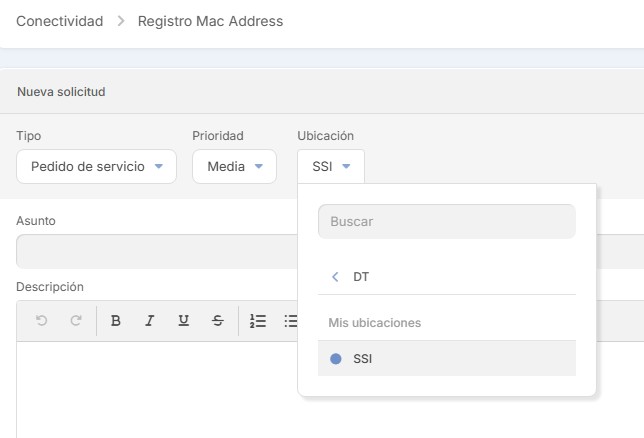Apply strikethrough formatting in the editor
Image resolution: width=644 pixels, height=438 pixels.
218,321
